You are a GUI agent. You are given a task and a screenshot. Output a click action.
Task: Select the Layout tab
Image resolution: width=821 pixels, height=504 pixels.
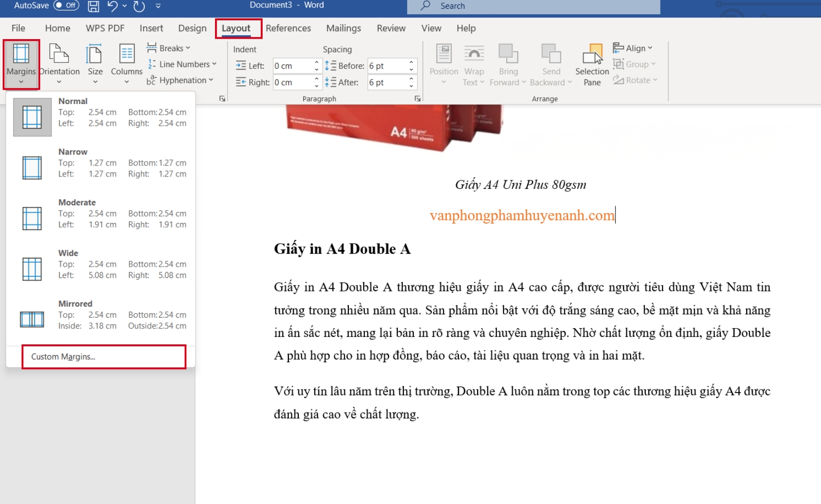coord(236,28)
